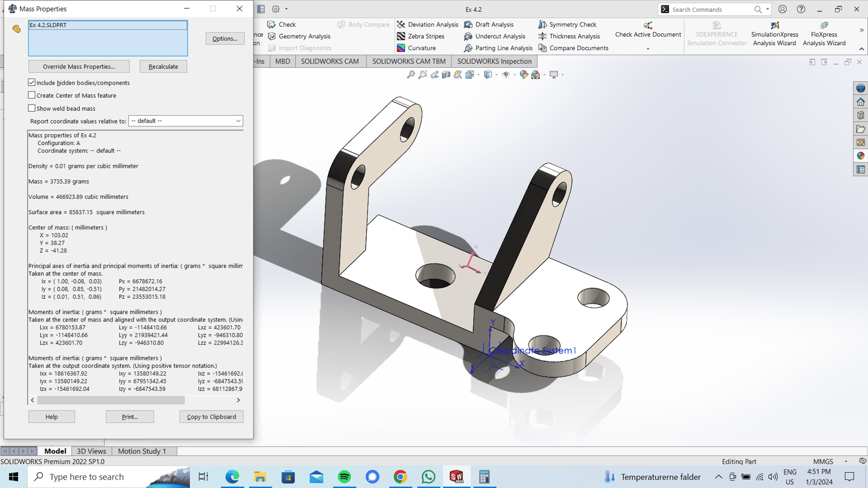Open Appearances task pane tab
Image resolution: width=868 pixels, height=488 pixels.
pyautogui.click(x=861, y=156)
